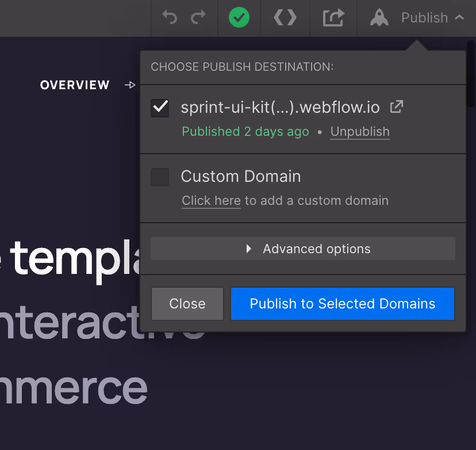Enable the Custom Domain checkbox

coord(160,177)
